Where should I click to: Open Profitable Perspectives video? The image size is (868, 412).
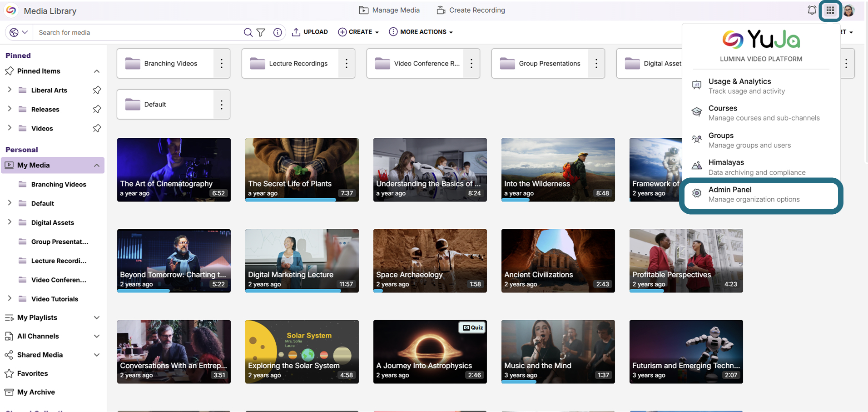tap(686, 261)
